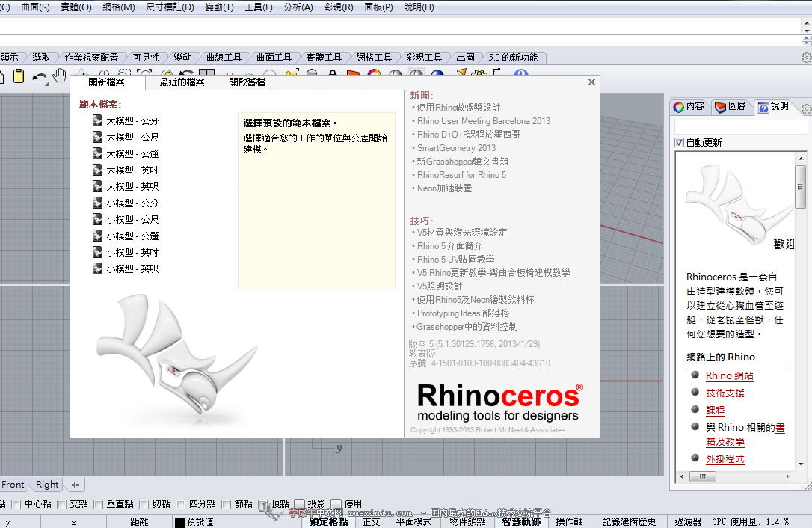Image resolution: width=812 pixels, height=528 pixels.
Task: Switch to 說明 help panel tab
Action: coord(773,107)
